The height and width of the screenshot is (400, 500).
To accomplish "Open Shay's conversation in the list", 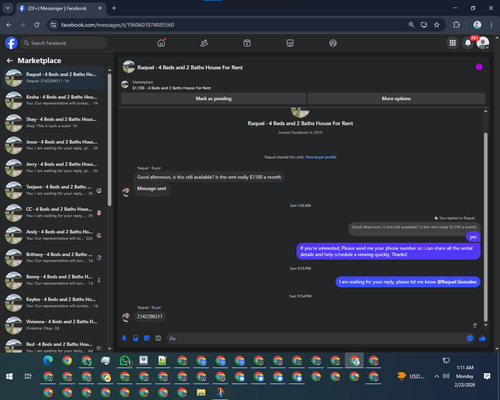I will (54, 122).
